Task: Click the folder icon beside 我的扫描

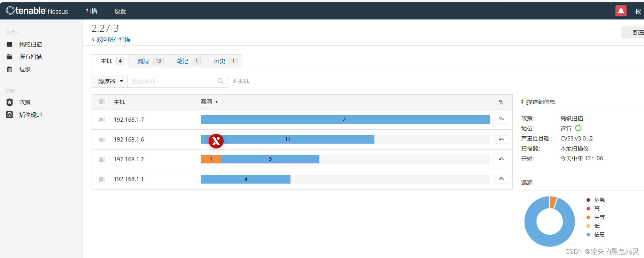Action: coord(9,44)
